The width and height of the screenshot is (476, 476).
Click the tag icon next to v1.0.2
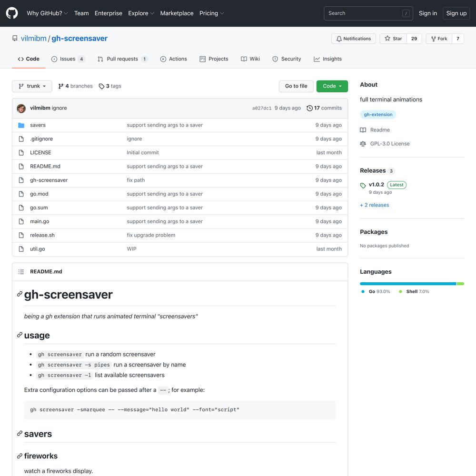coord(363,185)
